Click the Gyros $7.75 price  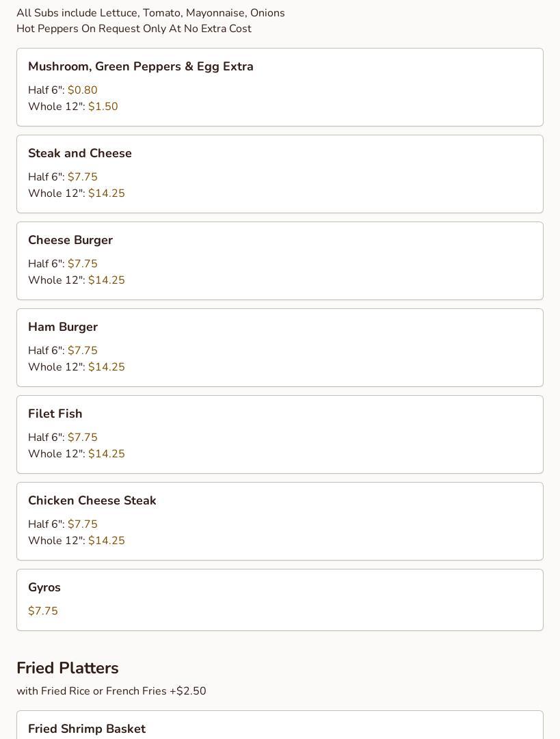coord(43,611)
